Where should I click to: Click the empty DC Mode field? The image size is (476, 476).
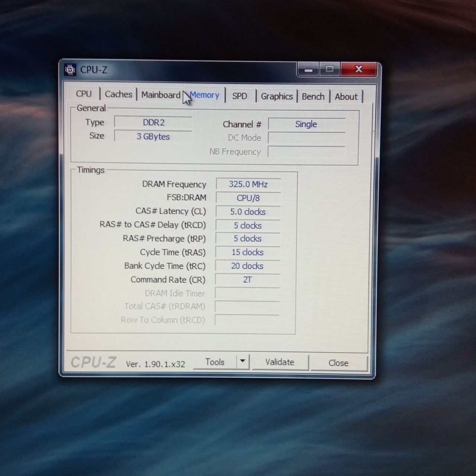[306, 138]
